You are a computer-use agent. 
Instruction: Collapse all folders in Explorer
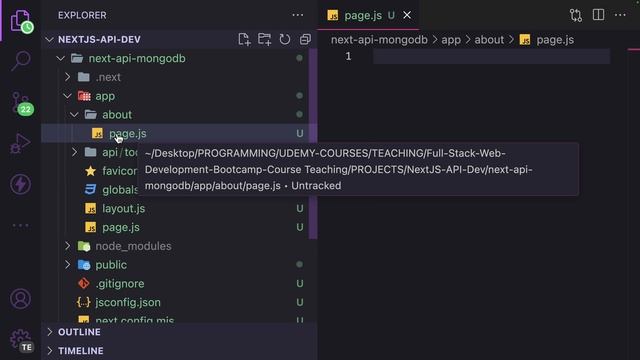tap(305, 39)
